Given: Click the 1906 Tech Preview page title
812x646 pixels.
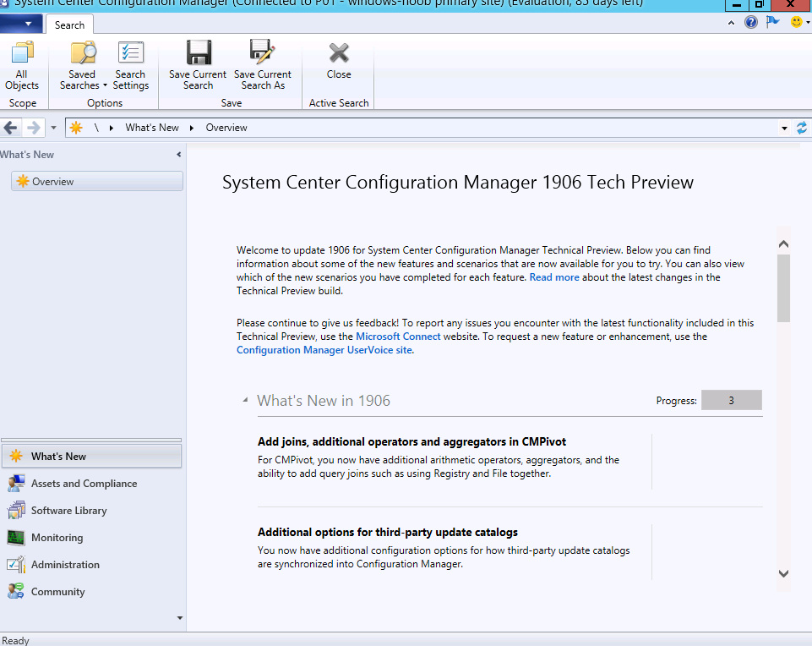Looking at the screenshot, I should pos(458,182).
